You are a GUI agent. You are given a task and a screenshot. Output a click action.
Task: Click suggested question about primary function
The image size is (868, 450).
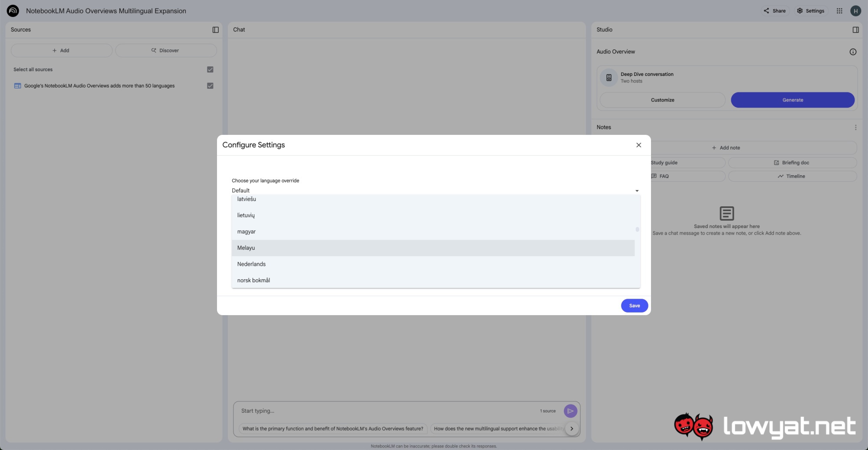[333, 429]
